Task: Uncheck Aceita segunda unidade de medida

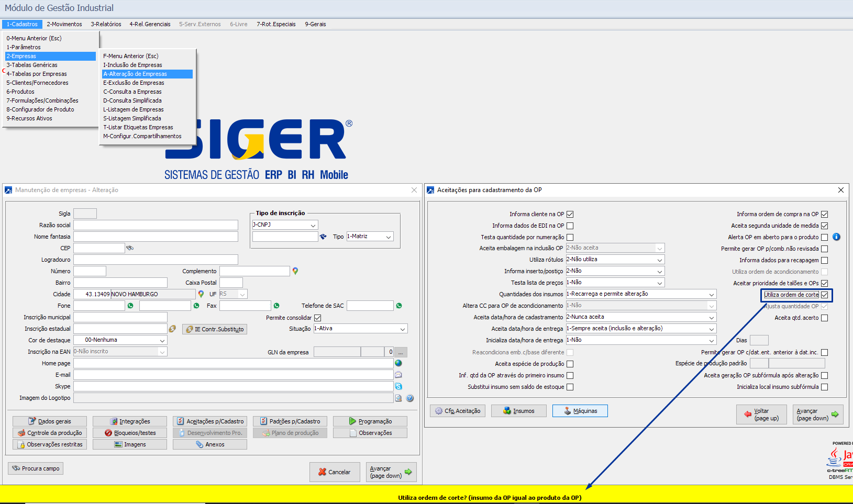Action: coord(825,226)
